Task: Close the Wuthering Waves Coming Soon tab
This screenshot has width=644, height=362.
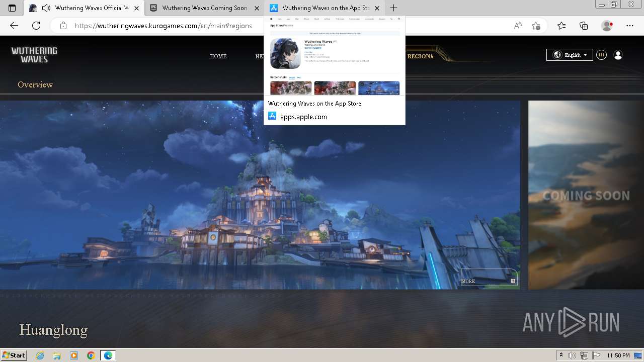Action: pyautogui.click(x=257, y=8)
